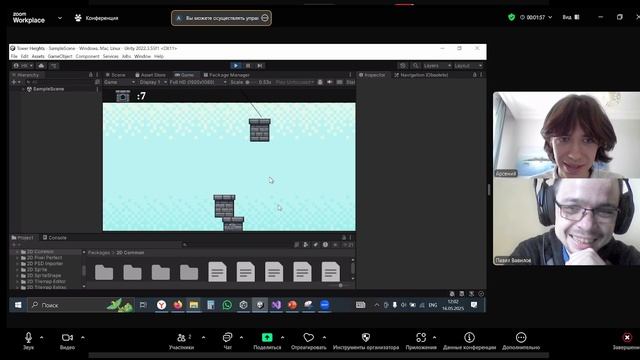
Task: Click the Unity Play button
Action: point(236,66)
